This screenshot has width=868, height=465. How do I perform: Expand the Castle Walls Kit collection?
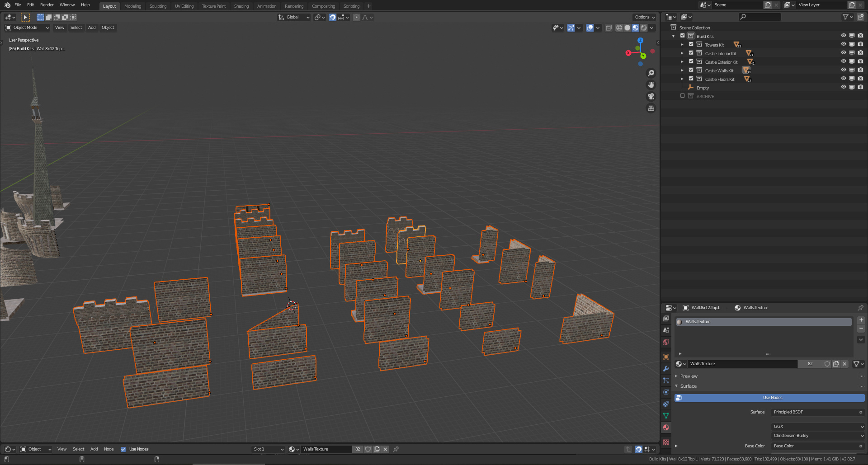(682, 70)
